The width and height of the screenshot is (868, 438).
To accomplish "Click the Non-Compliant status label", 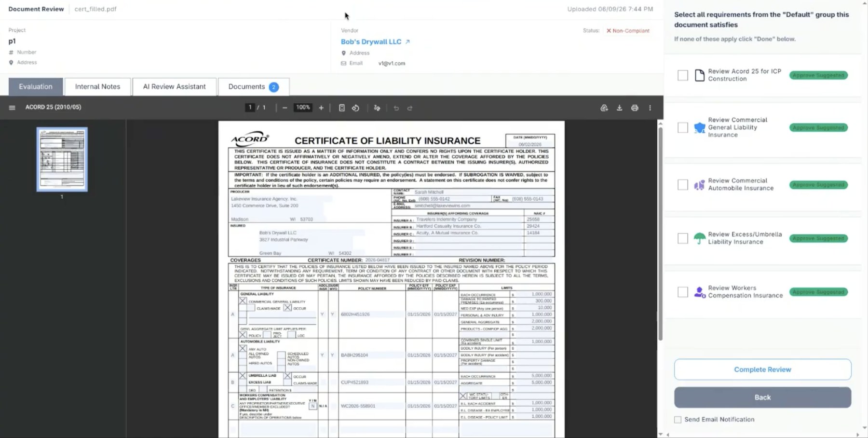I will 628,31.
